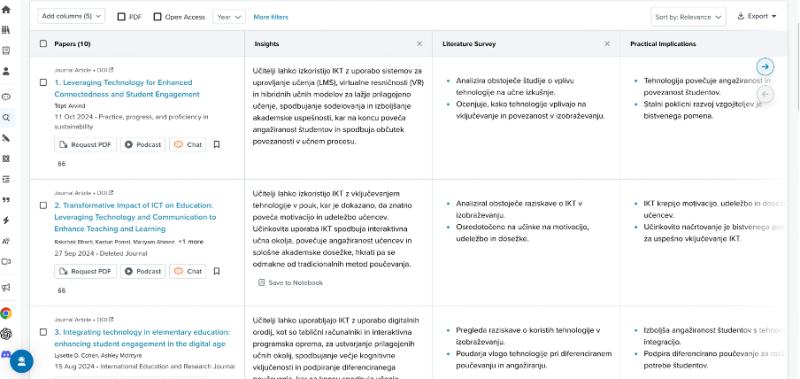
Task: Remove the Literature Survey column
Action: 607,44
